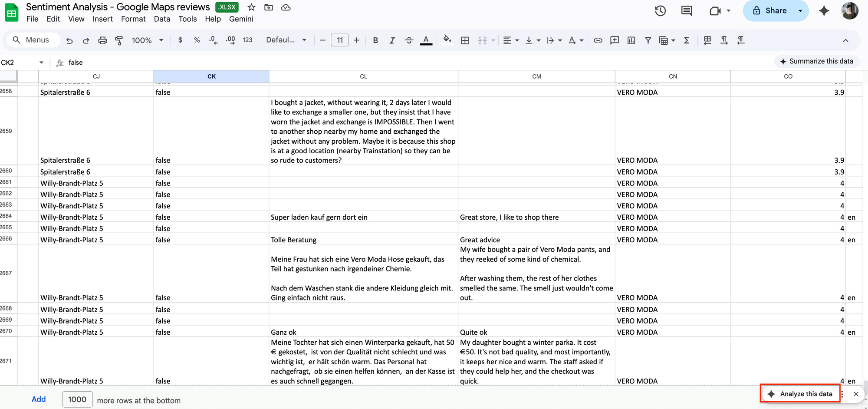The height and width of the screenshot is (409, 868).
Task: Open the View menu
Action: click(76, 19)
